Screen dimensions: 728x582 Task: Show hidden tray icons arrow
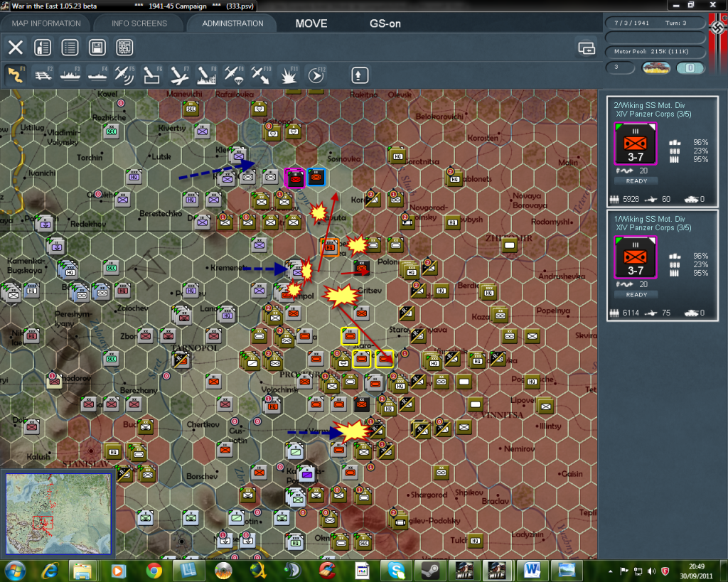pos(610,571)
